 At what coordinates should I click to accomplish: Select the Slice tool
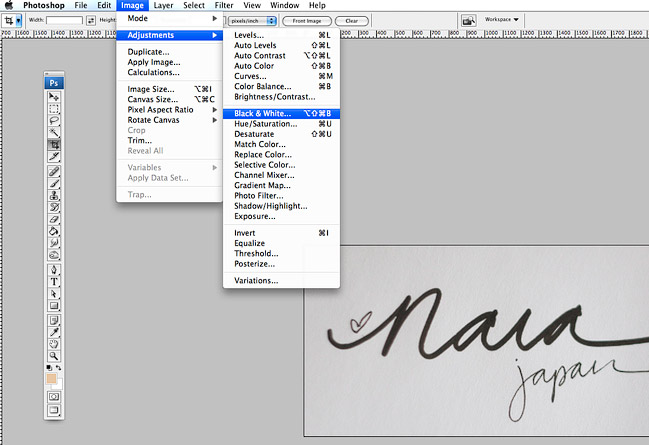point(54,156)
